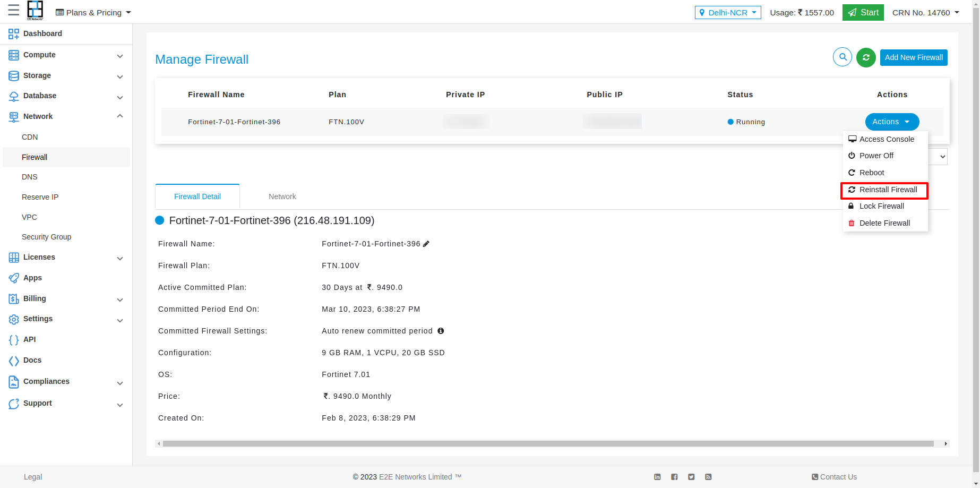Click right arrow of horizontal scrollbar
The image size is (980, 488).
coord(945,443)
